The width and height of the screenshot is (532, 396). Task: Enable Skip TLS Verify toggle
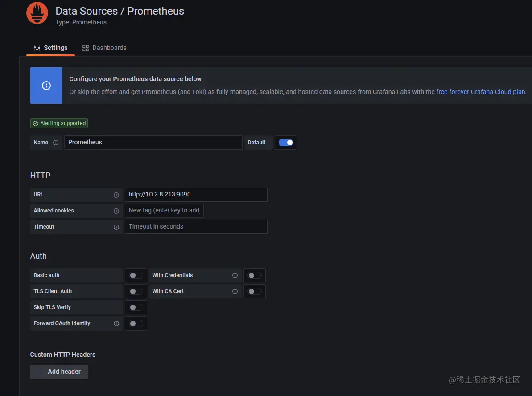[136, 307]
